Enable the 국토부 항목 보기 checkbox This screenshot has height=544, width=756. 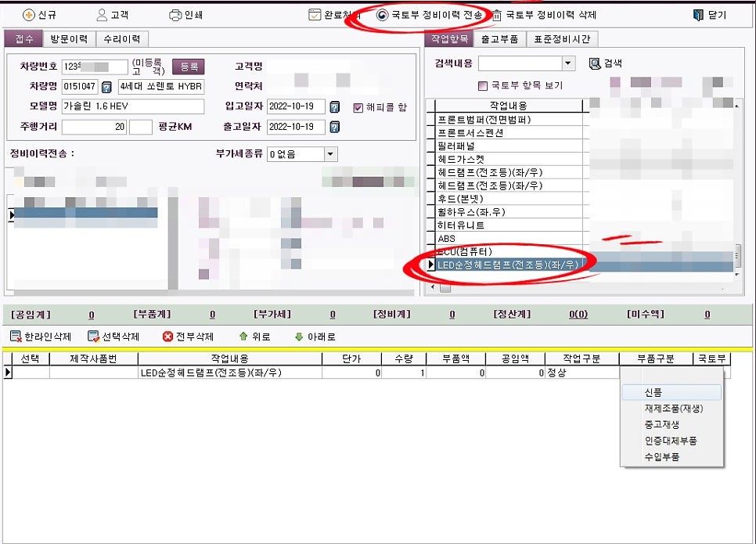(483, 86)
